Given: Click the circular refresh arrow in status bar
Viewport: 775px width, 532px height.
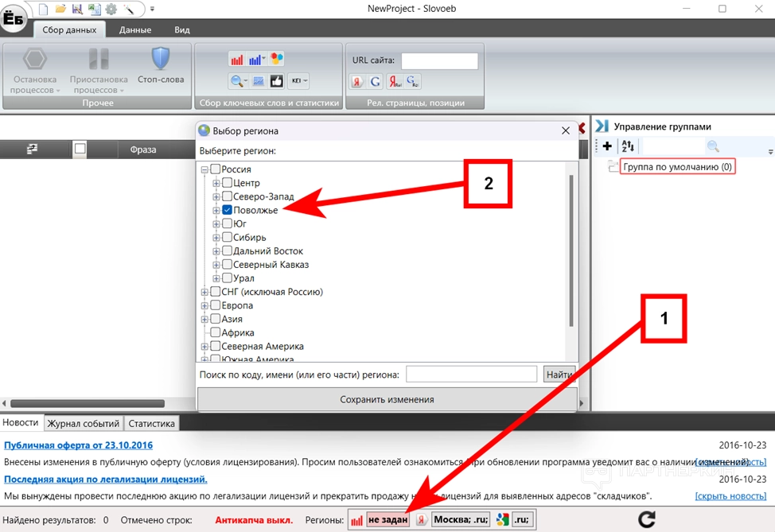Looking at the screenshot, I should click(647, 519).
